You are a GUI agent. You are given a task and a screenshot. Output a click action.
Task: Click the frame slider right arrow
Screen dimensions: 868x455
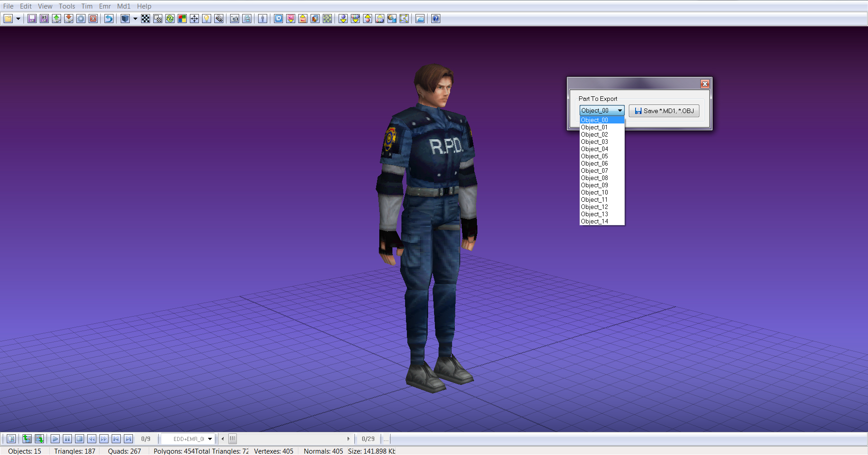[348, 439]
